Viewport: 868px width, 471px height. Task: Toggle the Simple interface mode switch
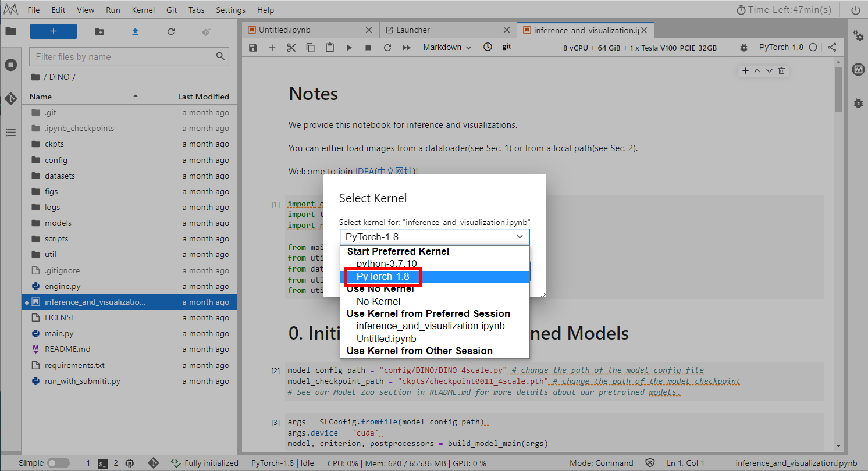pos(58,463)
